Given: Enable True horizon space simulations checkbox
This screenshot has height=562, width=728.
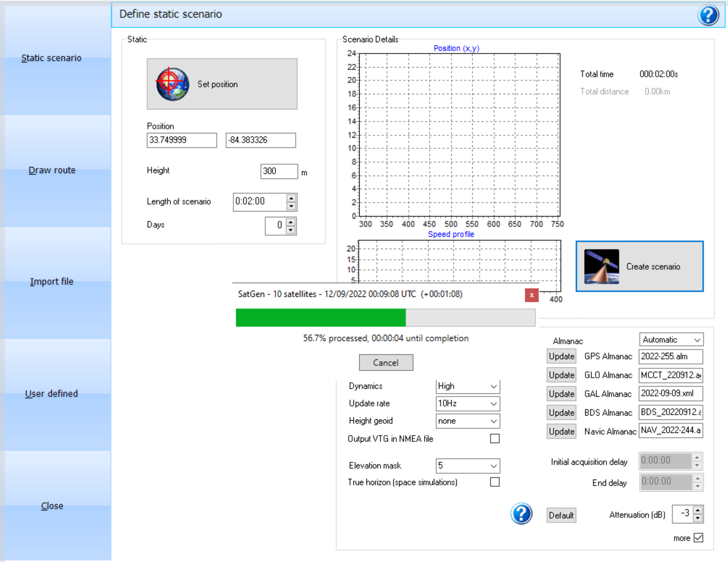Looking at the screenshot, I should pyautogui.click(x=495, y=482).
